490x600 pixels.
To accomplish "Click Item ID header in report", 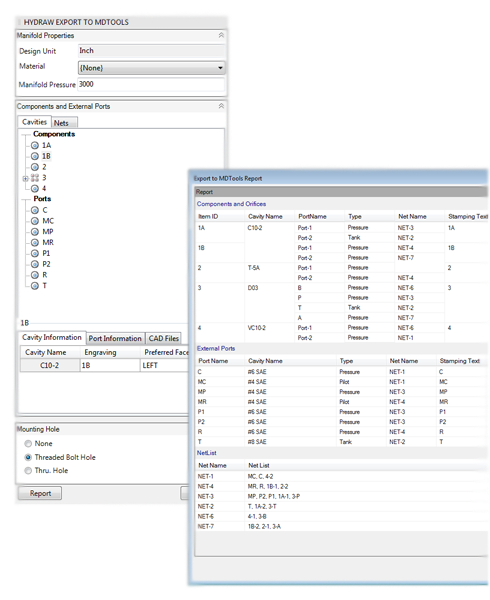I will coord(208,216).
